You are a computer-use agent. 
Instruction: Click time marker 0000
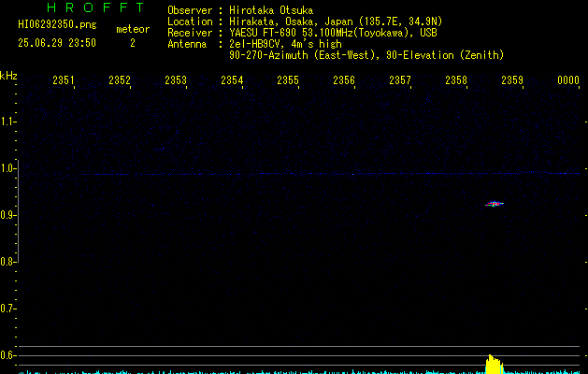point(568,80)
